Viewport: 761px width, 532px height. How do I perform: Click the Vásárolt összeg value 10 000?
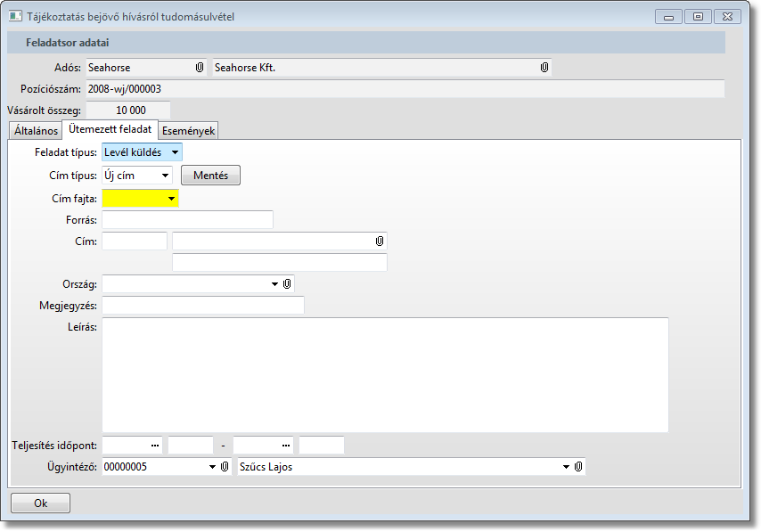pyautogui.click(x=128, y=110)
